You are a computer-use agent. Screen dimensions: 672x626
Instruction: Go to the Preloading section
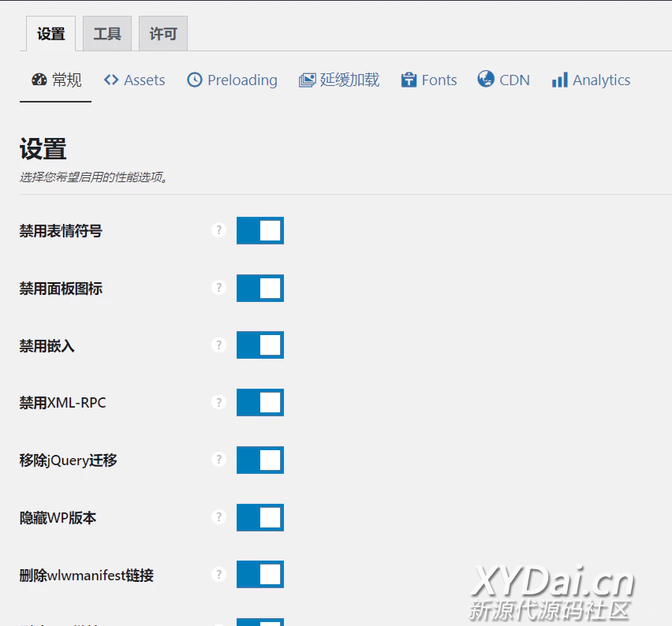[x=233, y=80]
